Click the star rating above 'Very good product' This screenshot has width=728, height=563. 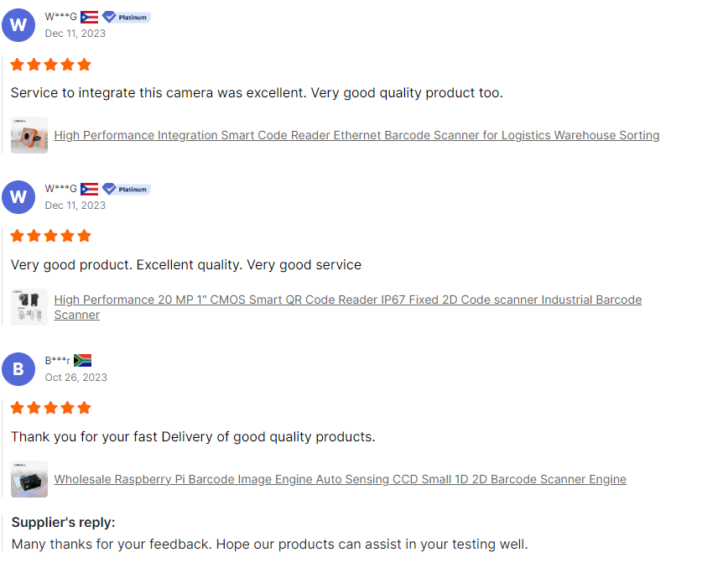point(51,237)
